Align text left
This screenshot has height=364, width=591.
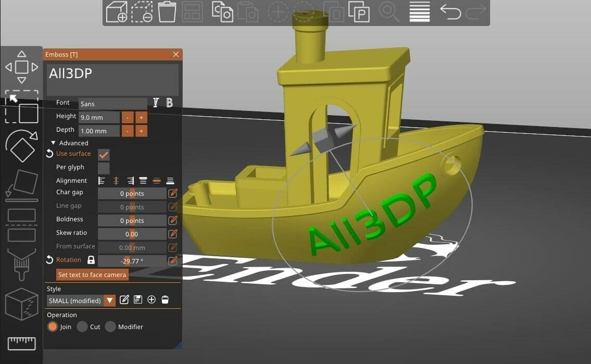102,181
